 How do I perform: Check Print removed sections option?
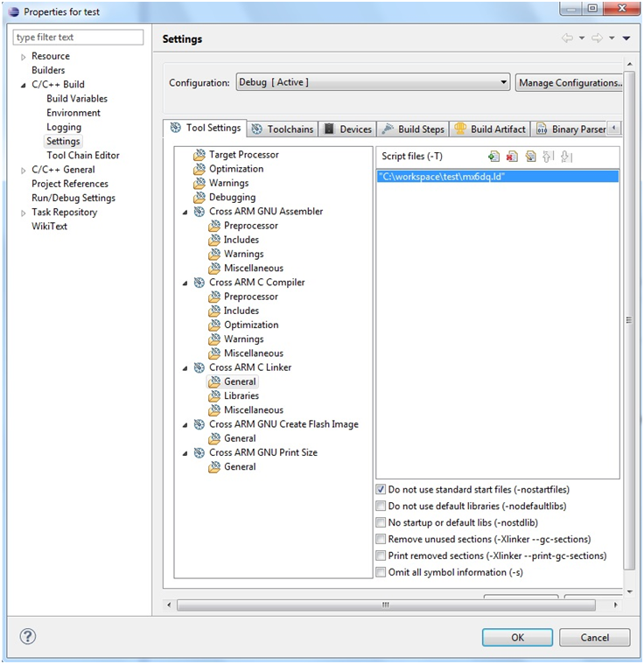coord(381,556)
